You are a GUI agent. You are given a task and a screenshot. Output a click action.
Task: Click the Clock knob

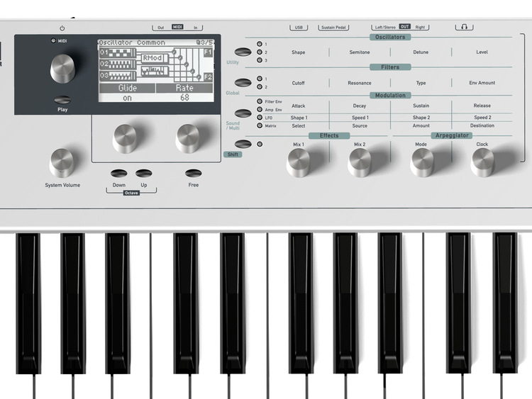point(482,162)
